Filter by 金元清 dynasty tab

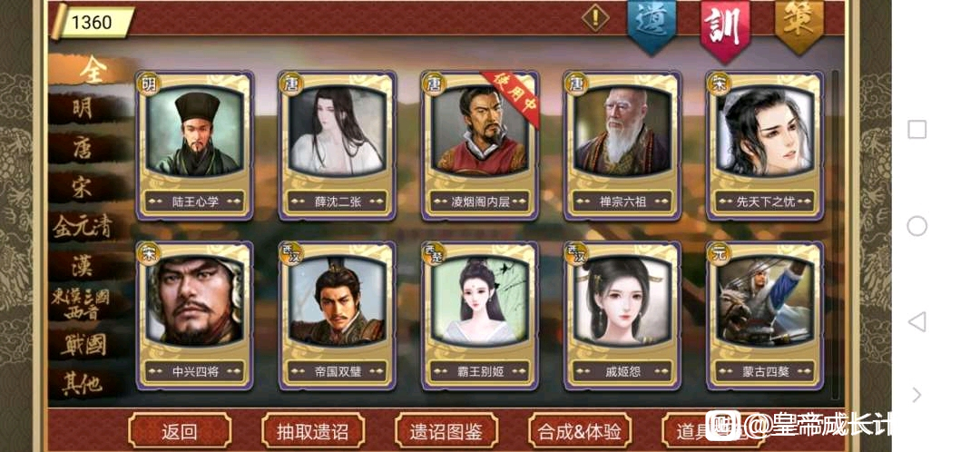click(x=83, y=227)
